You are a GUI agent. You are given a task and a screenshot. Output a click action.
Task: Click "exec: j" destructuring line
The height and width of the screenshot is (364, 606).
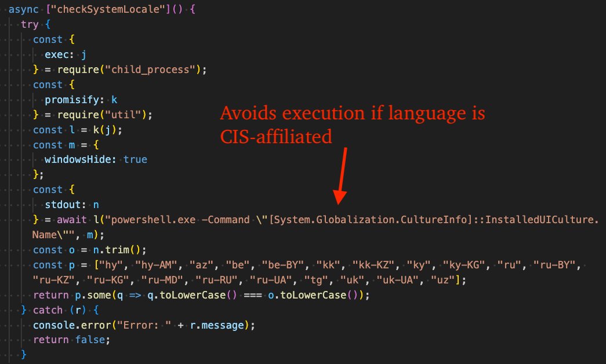pyautogui.click(x=66, y=54)
